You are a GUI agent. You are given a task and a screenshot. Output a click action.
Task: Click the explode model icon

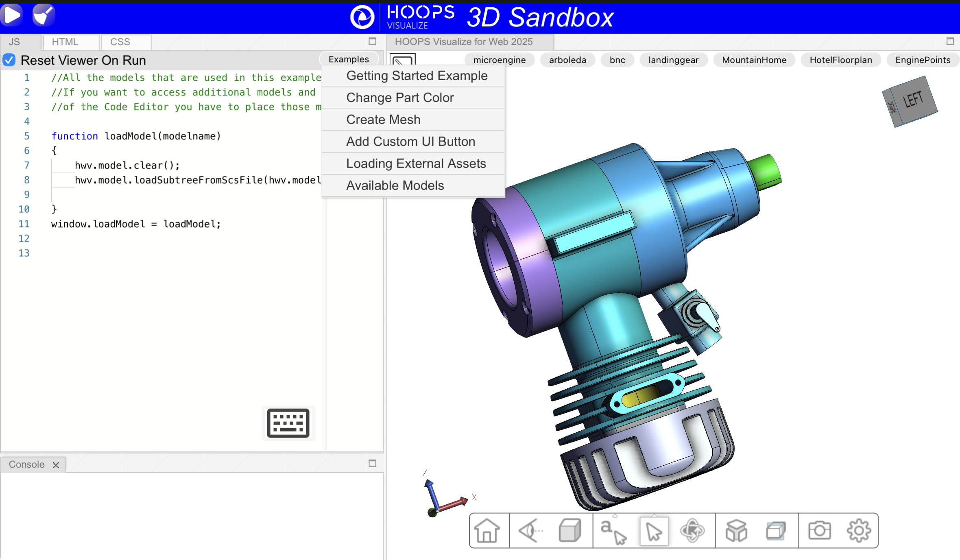tap(736, 531)
